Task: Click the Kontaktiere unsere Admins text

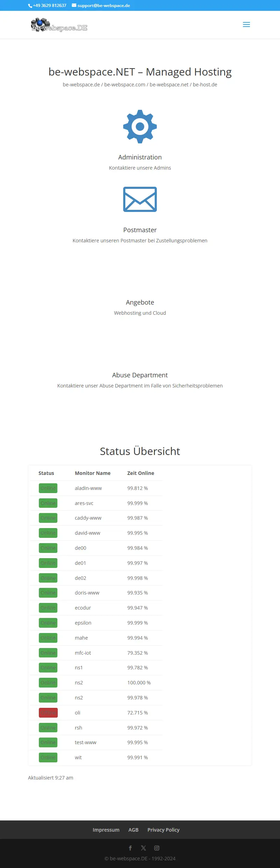Action: (x=140, y=168)
